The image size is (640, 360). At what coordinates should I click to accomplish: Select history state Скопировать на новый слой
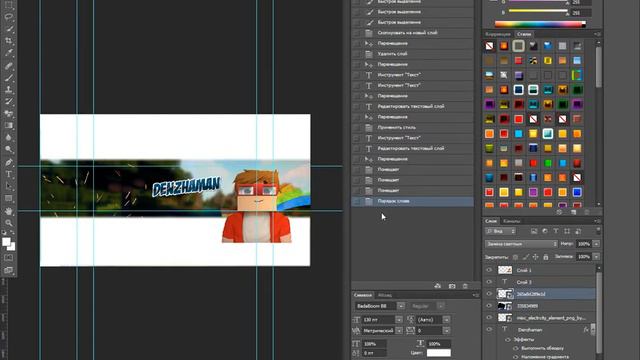pos(413,33)
